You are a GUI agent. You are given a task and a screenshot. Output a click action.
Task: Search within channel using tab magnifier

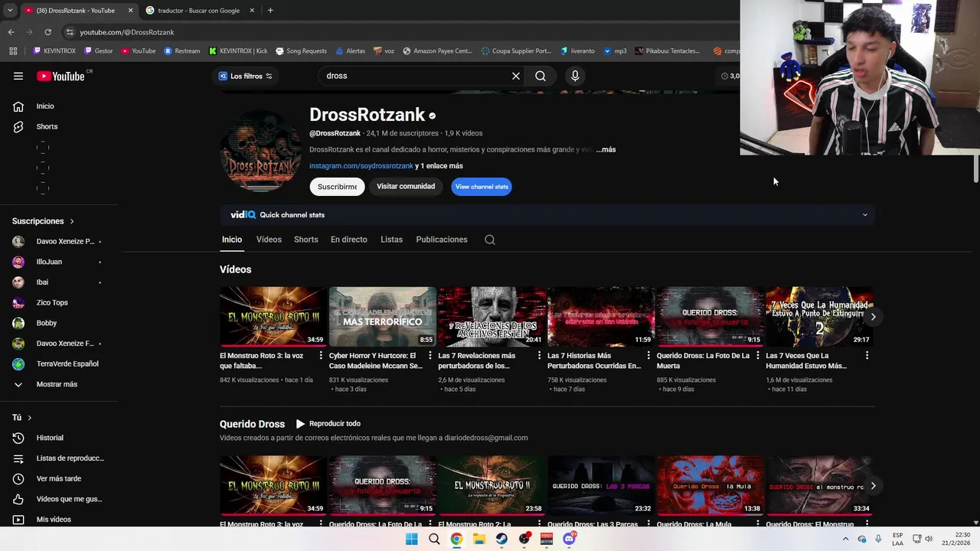(x=490, y=240)
